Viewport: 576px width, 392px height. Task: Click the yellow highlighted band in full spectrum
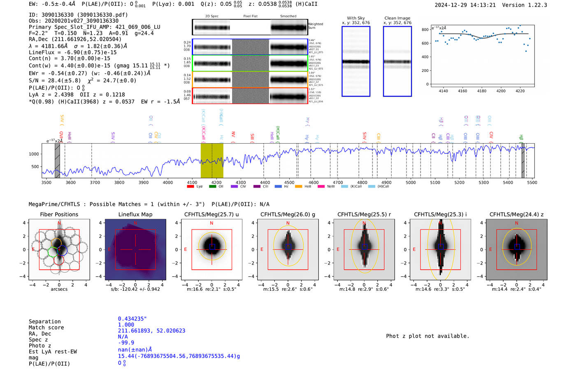[x=212, y=160]
